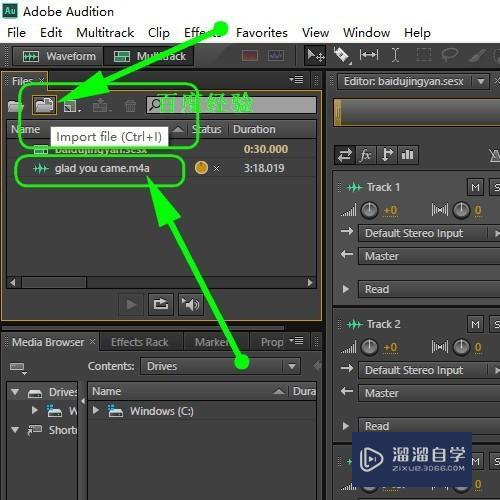Viewport: 500px width, 500px height.
Task: Open Track 2 Default Stereo Input dropdown
Action: 429,370
